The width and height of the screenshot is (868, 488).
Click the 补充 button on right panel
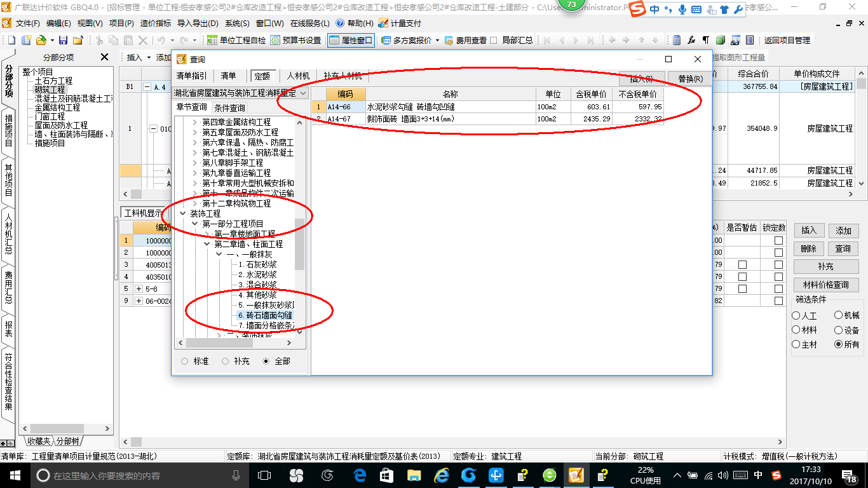[826, 267]
